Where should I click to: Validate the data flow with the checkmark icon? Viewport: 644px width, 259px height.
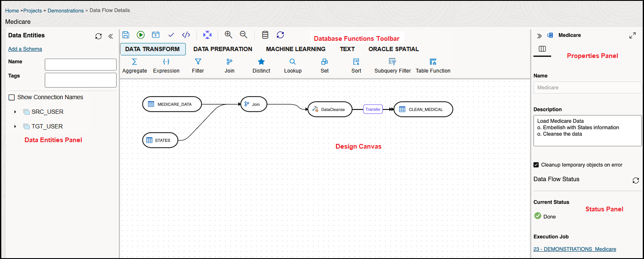[171, 35]
